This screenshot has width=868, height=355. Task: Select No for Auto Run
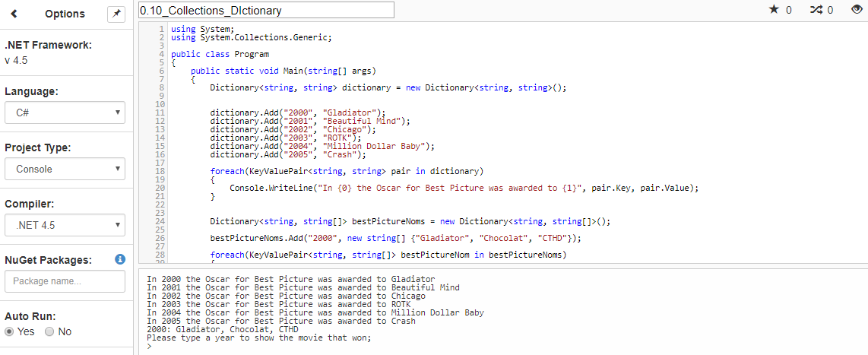point(49,331)
